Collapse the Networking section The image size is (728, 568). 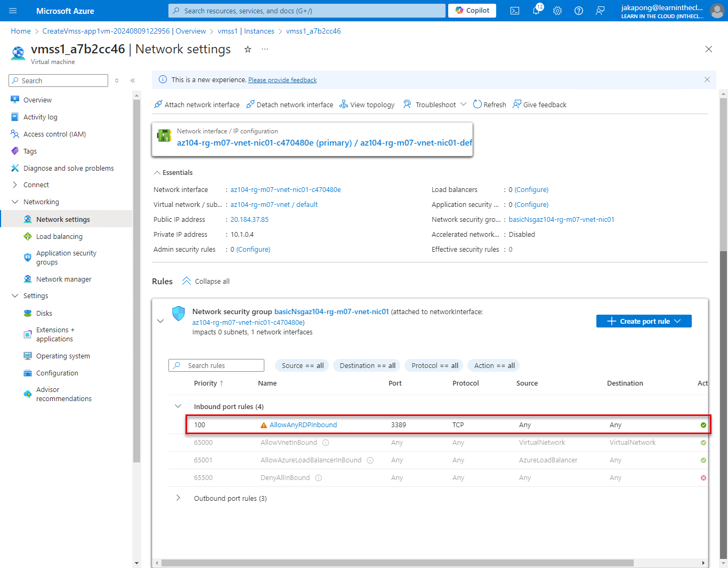41,202
